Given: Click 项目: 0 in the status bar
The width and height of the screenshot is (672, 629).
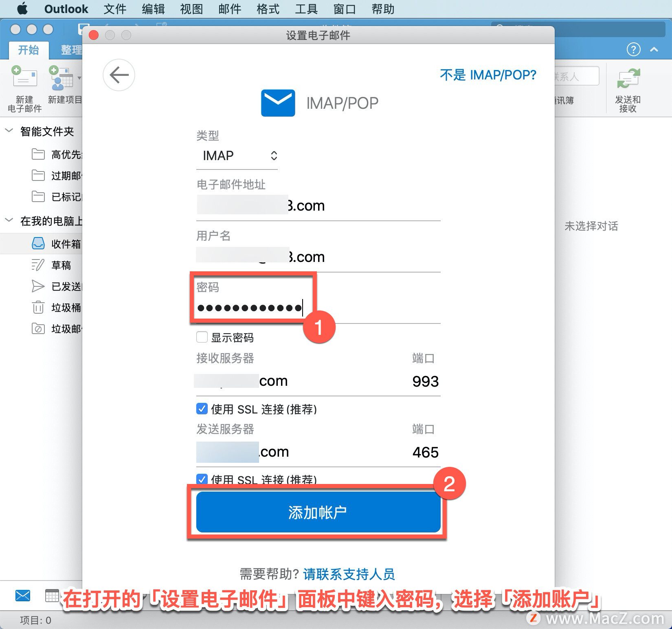Looking at the screenshot, I should pos(35,620).
